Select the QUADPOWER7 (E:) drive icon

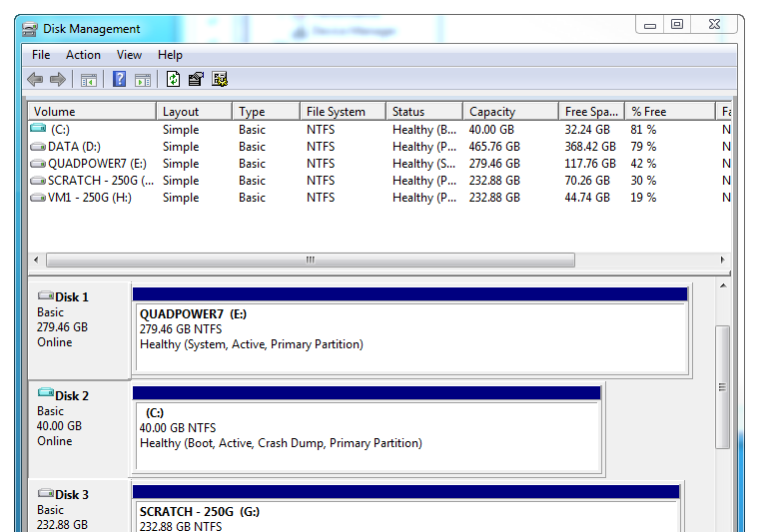[38, 164]
